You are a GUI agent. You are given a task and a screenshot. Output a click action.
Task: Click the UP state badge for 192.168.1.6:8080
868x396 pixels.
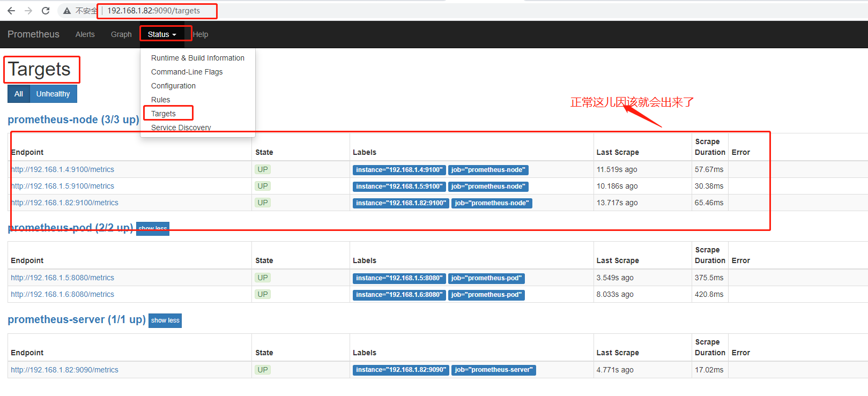coord(263,294)
